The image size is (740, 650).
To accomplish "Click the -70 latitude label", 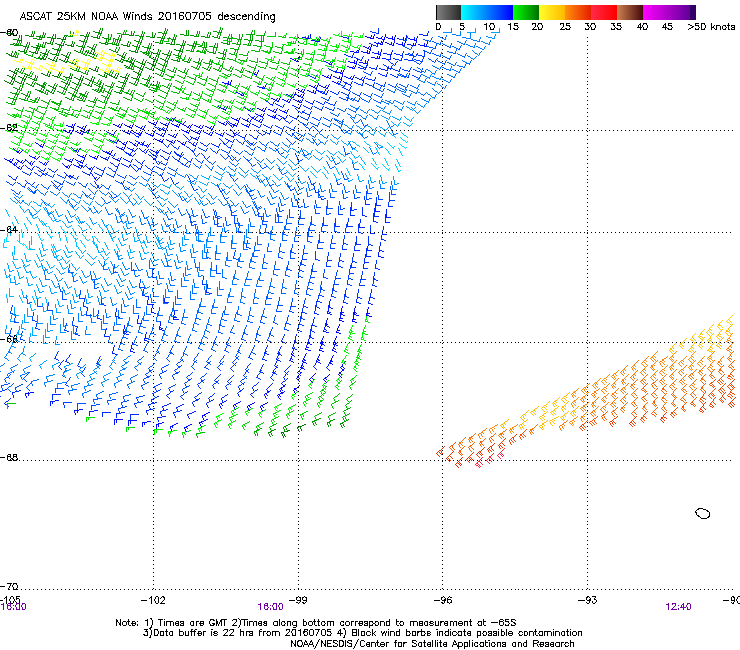I will click(9, 586).
